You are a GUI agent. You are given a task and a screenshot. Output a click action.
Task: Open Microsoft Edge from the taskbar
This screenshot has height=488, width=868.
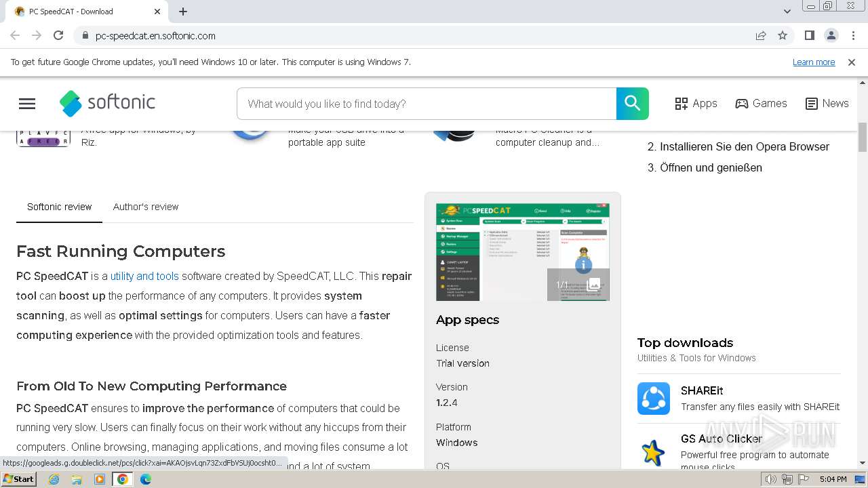pyautogui.click(x=146, y=479)
